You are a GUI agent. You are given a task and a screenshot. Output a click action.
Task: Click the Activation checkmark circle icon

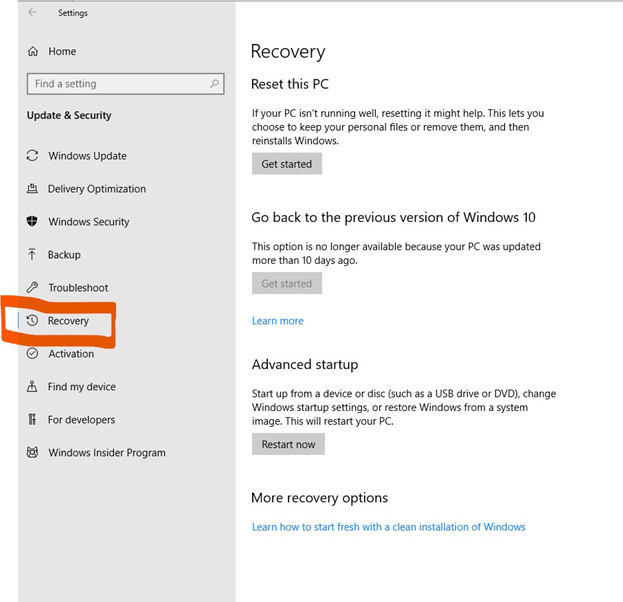[x=32, y=353]
